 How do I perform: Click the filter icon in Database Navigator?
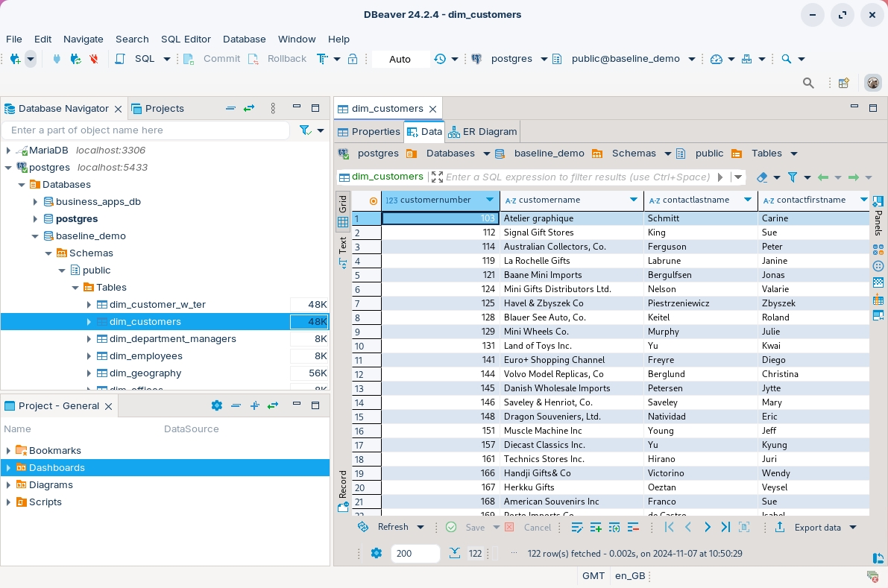[x=305, y=130]
